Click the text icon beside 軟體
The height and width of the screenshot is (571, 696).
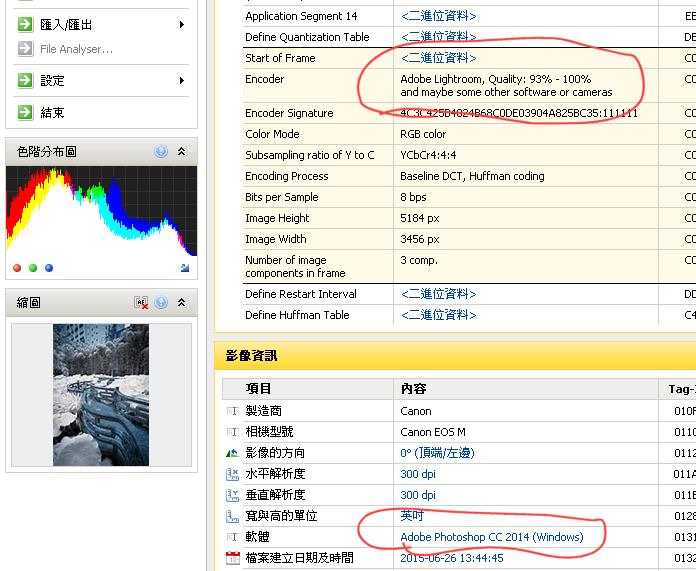[232, 537]
